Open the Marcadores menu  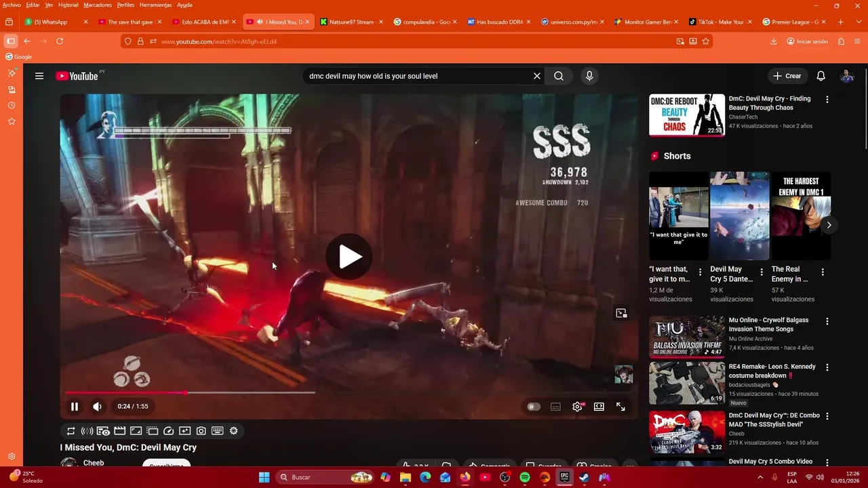(x=98, y=5)
